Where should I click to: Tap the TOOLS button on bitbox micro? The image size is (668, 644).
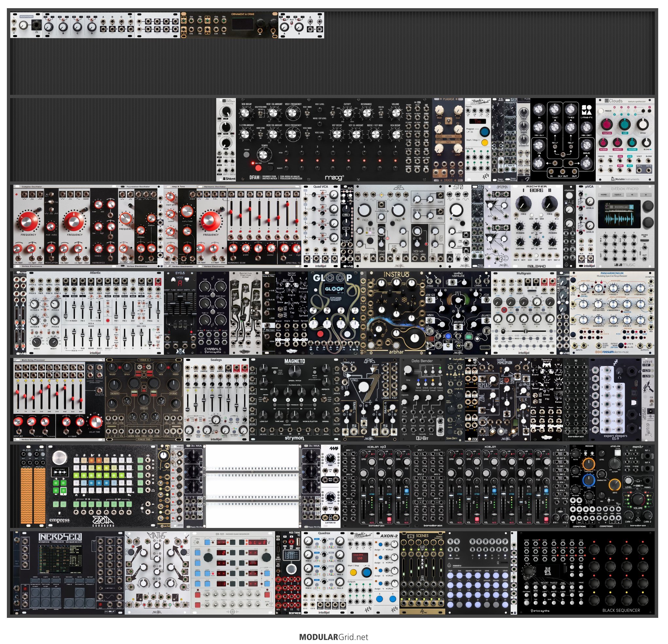[x=618, y=195]
